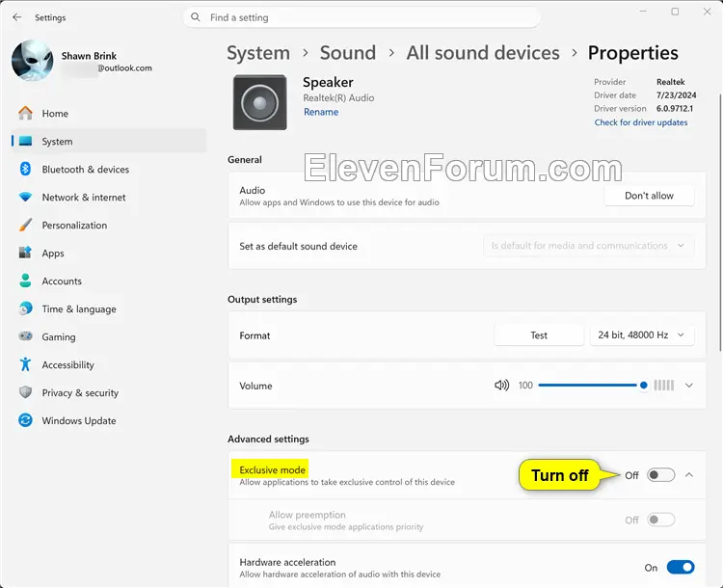Click the Realtek(R) Audio subtitle
Screen dimensions: 723x588
338,97
